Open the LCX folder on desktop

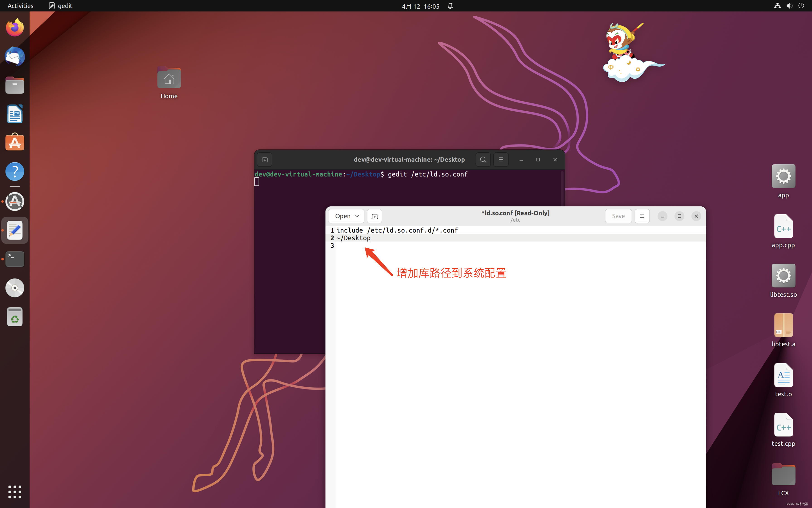click(783, 479)
